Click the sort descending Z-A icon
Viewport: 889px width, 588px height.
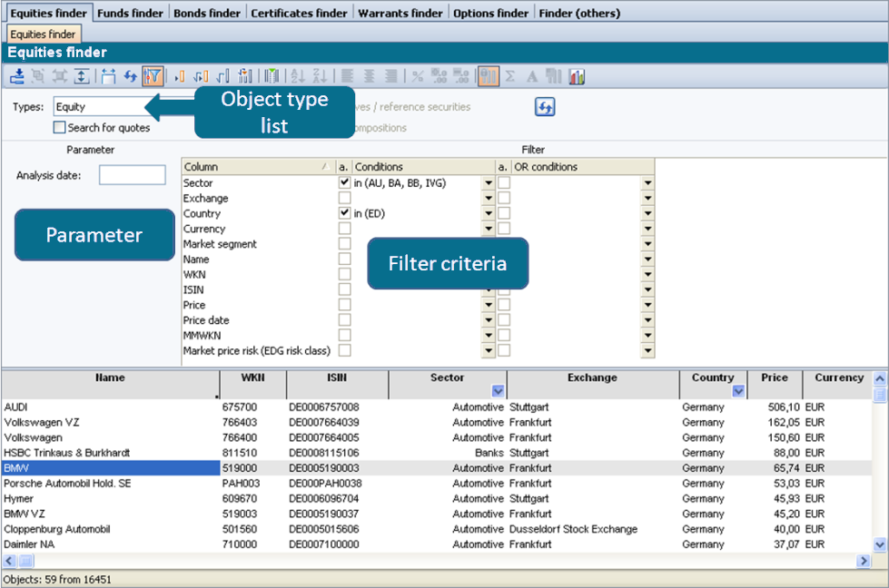click(320, 77)
